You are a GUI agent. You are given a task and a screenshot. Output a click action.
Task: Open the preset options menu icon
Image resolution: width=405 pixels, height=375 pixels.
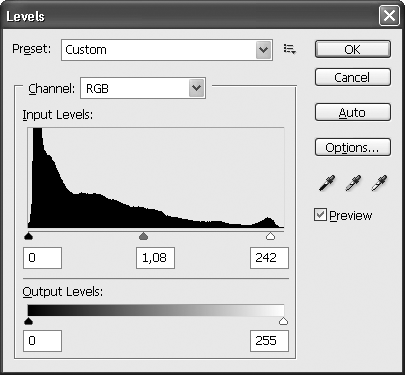289,49
